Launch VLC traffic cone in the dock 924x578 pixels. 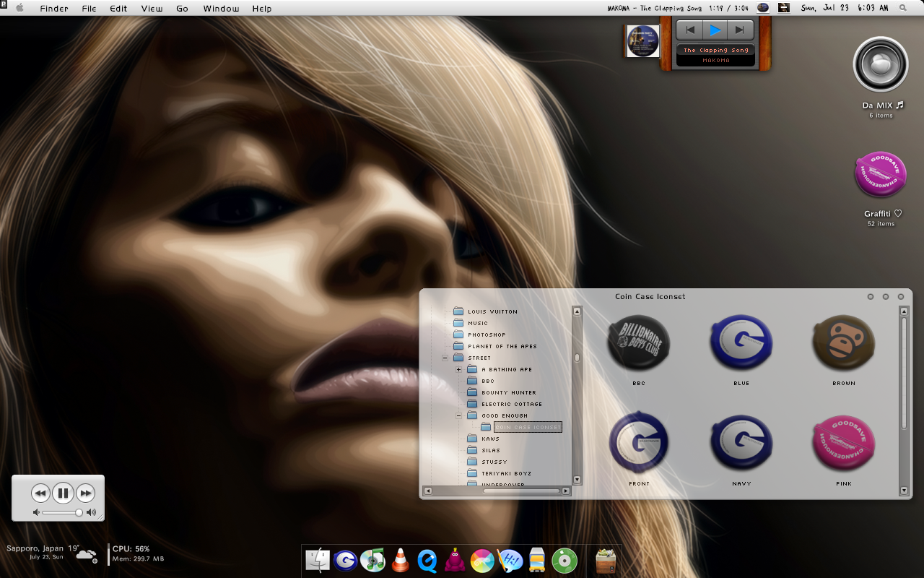pyautogui.click(x=400, y=561)
